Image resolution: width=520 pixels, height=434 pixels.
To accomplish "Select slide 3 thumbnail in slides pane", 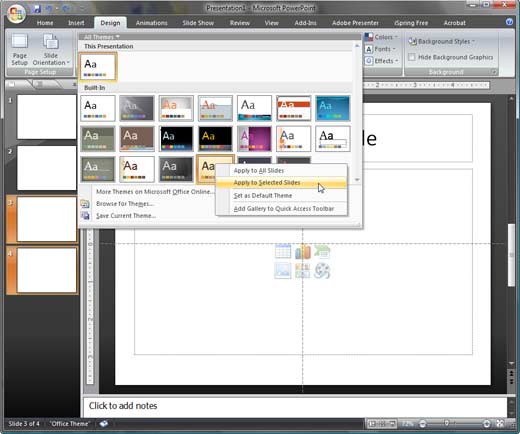I will 47,219.
